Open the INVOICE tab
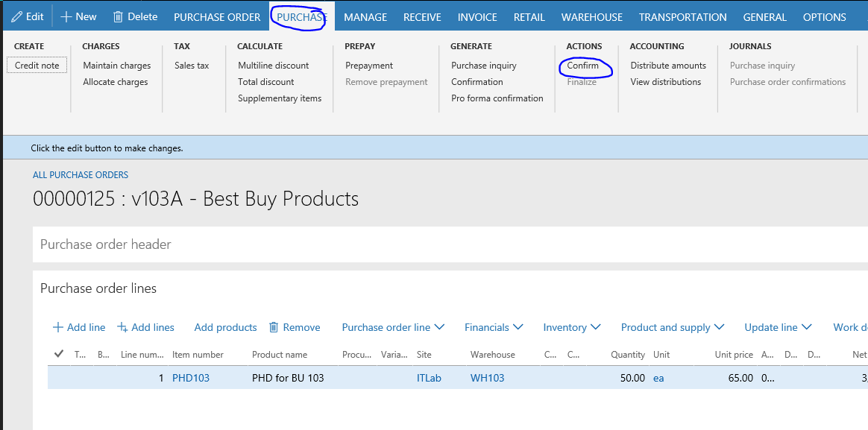868x430 pixels. (477, 17)
